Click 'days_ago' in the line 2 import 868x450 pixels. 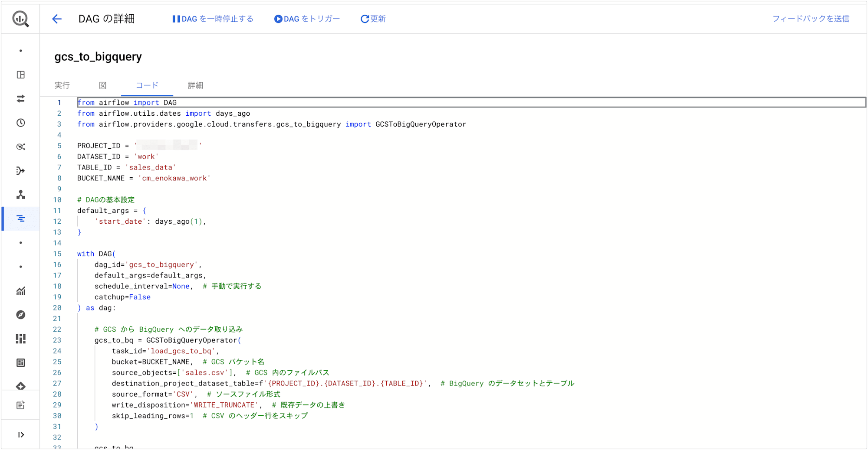(x=233, y=114)
